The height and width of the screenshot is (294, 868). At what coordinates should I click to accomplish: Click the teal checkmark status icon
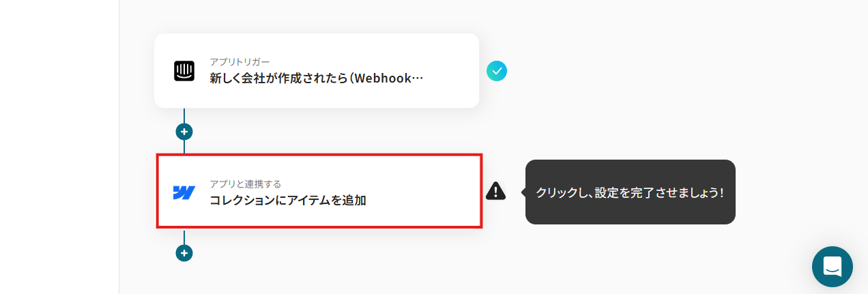497,70
